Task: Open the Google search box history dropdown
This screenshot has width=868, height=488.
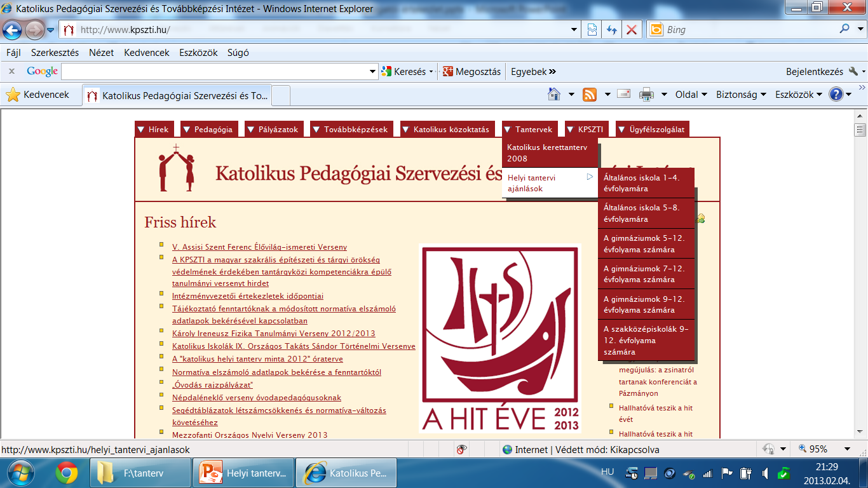Action: coord(373,72)
